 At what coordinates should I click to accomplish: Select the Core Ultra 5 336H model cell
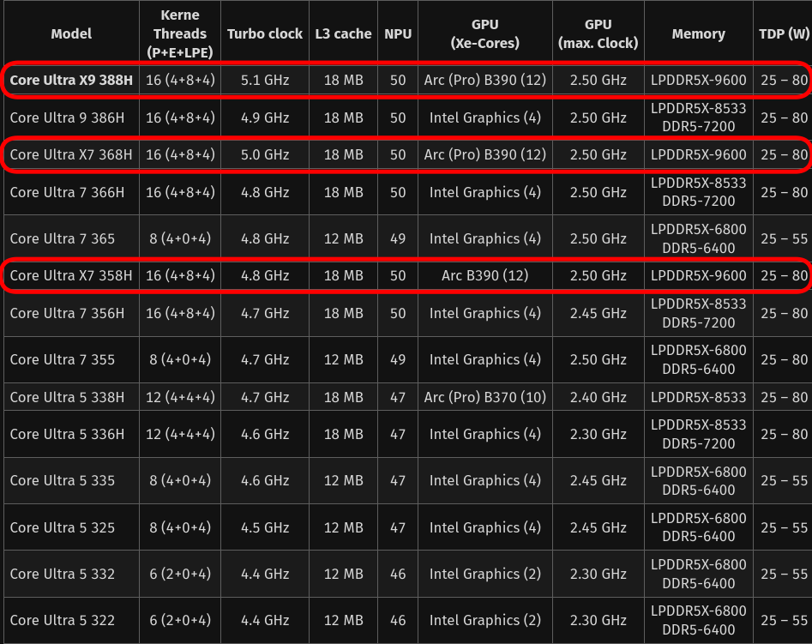[x=68, y=434]
